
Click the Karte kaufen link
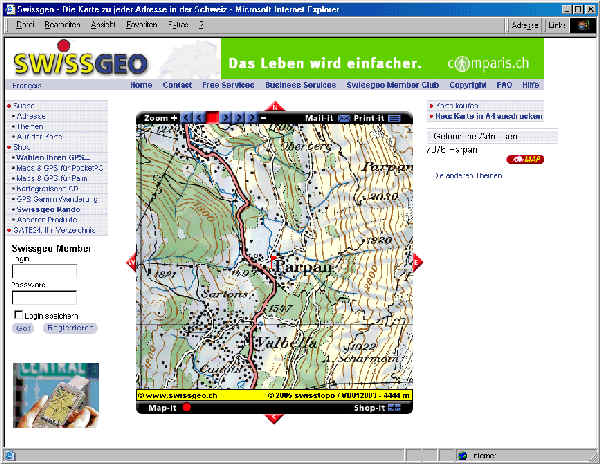coord(457,105)
